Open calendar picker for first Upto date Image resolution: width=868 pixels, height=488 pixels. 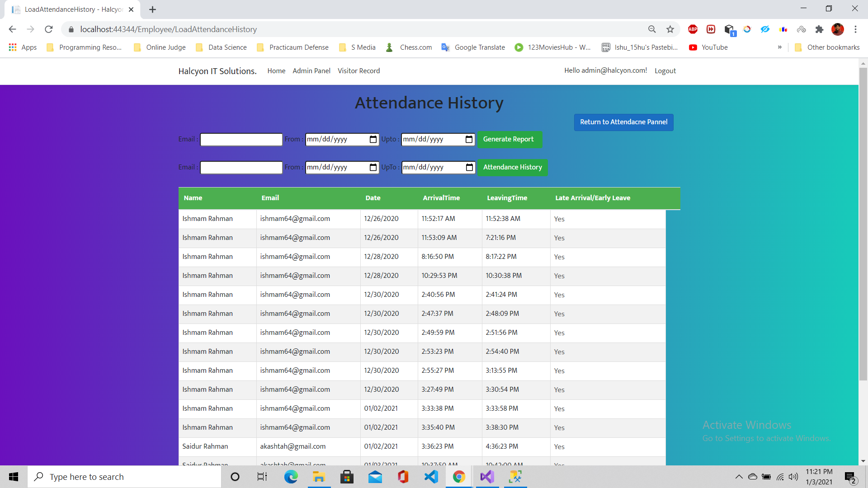tap(469, 139)
